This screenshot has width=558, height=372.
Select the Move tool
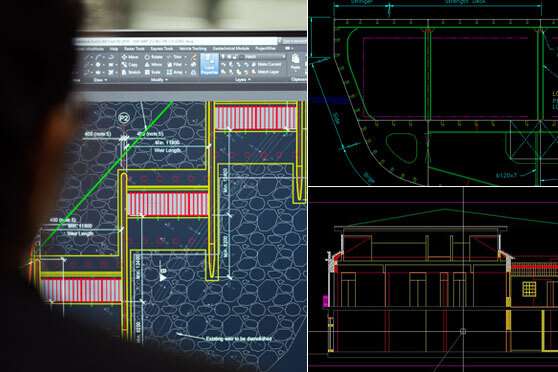130,57
